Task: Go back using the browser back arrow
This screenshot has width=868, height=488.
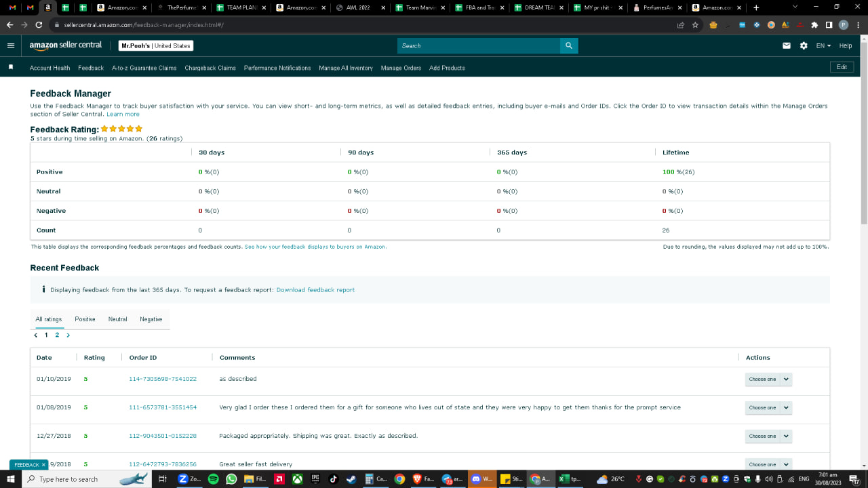Action: pos(9,25)
